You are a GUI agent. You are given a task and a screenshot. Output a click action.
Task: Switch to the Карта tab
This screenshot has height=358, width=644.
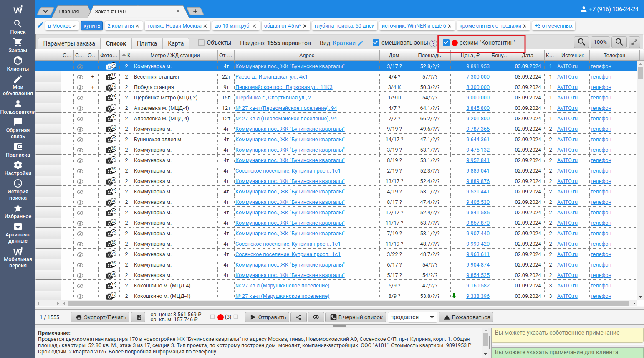pos(176,43)
